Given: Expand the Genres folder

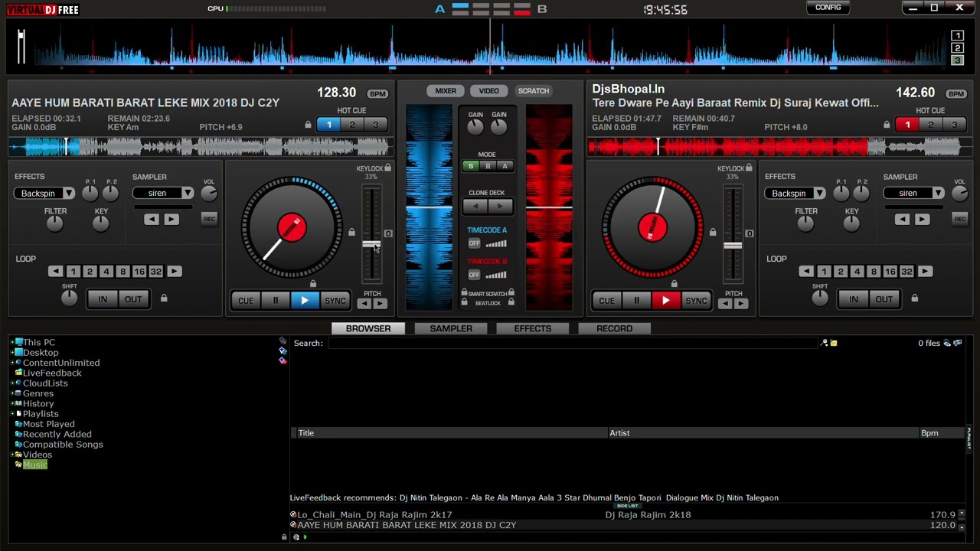Looking at the screenshot, I should coord(12,393).
